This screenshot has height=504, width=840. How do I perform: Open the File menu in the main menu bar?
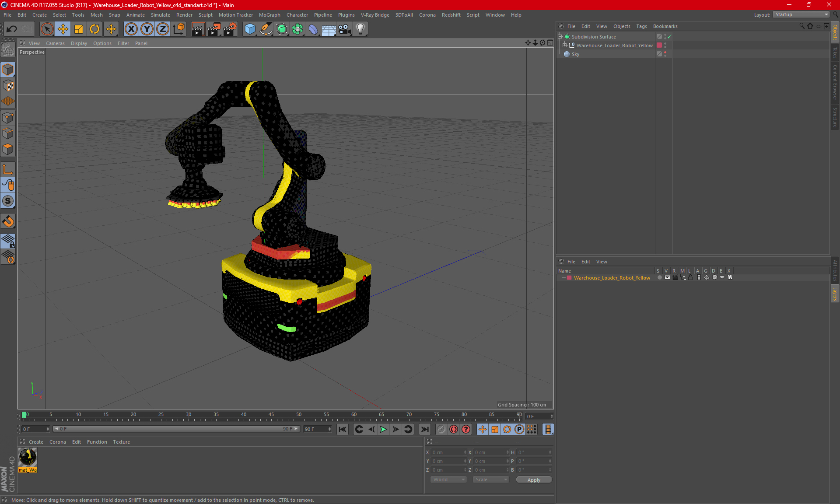(7, 15)
